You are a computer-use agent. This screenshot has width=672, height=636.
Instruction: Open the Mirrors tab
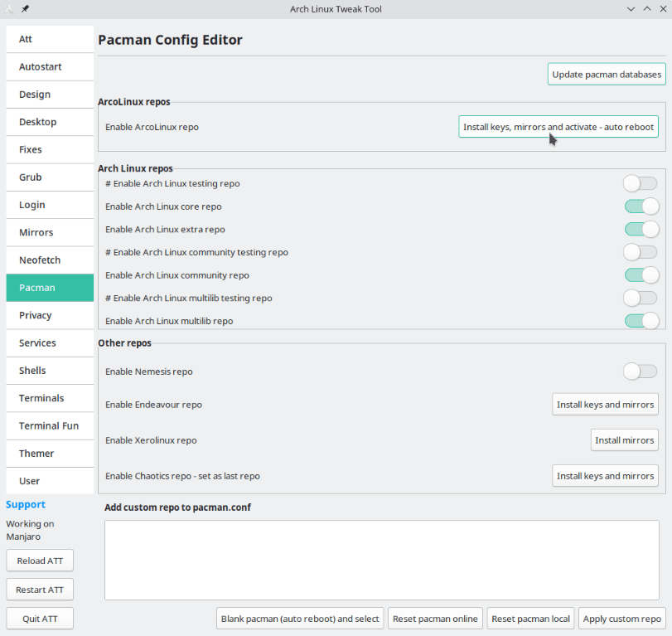point(50,232)
